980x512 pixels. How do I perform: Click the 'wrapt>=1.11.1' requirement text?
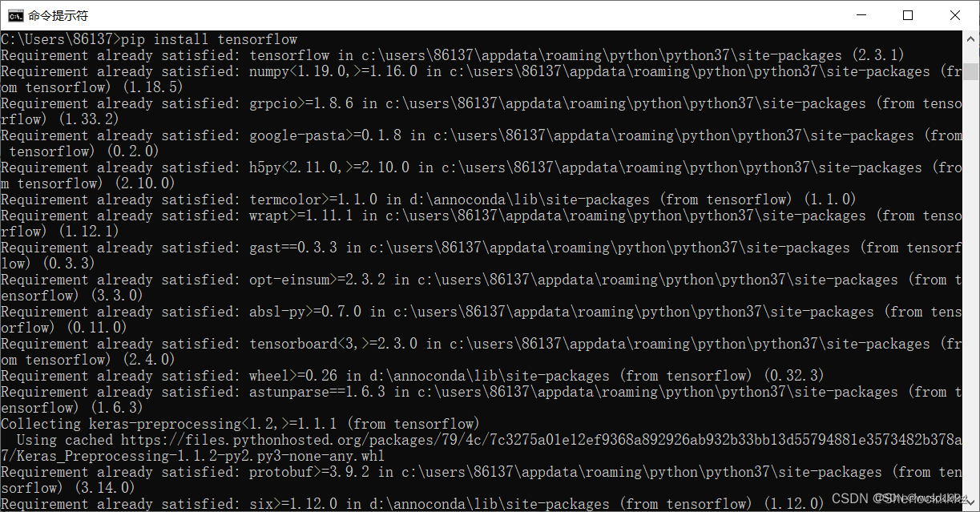click(301, 216)
